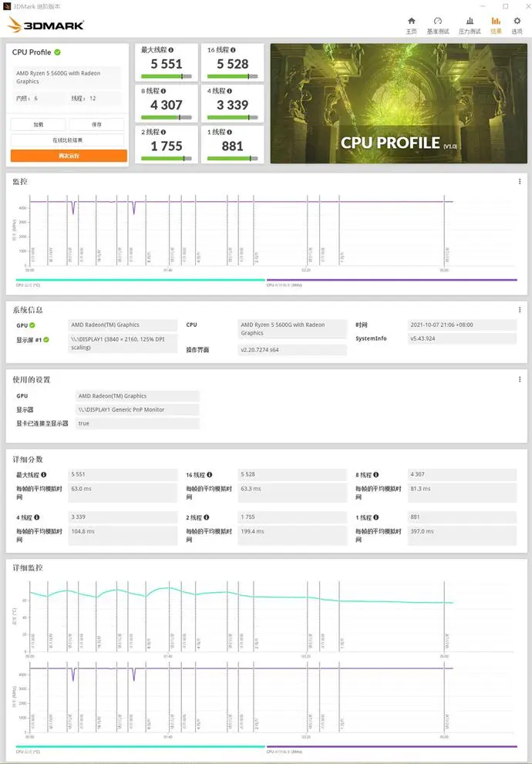Click the 4 307 score value in 8 线程 card

coord(166,105)
